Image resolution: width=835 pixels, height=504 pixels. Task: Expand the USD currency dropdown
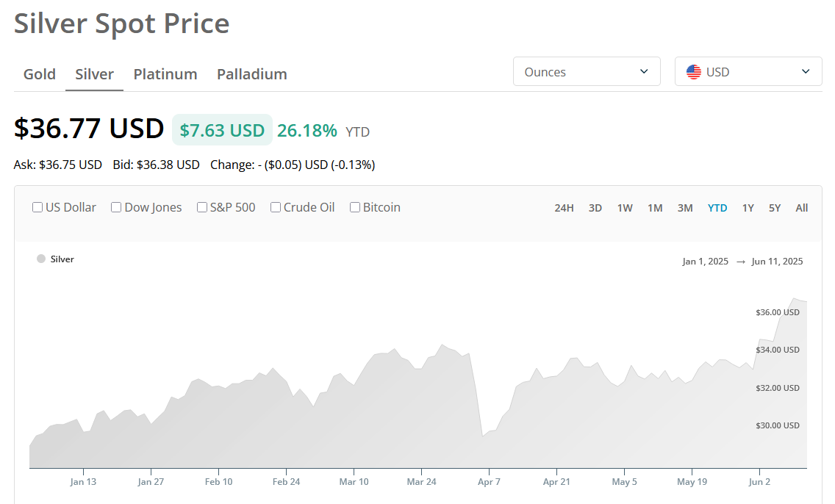click(748, 72)
